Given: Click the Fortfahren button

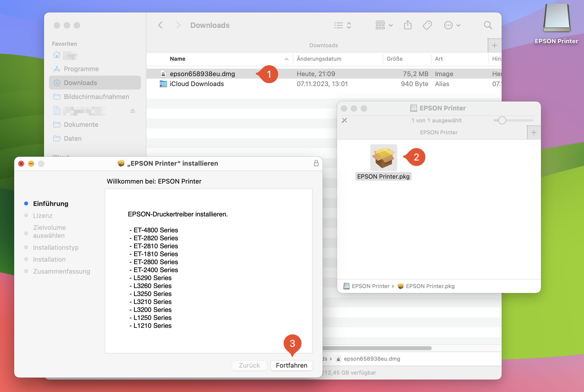Looking at the screenshot, I should pos(291,365).
